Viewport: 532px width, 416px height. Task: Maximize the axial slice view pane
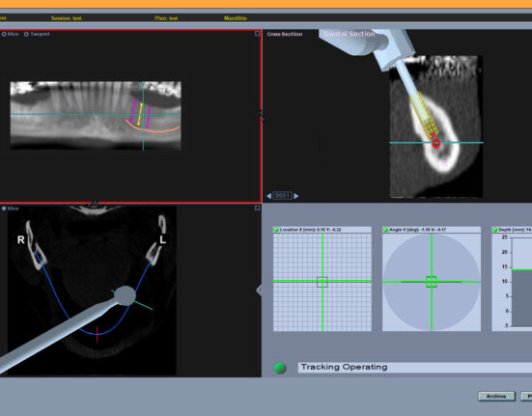(x=257, y=208)
